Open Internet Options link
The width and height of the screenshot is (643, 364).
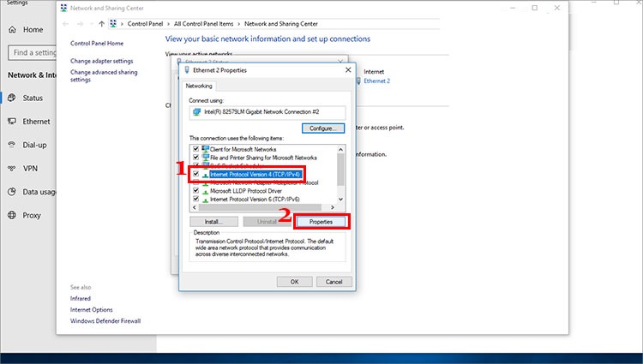click(x=91, y=309)
